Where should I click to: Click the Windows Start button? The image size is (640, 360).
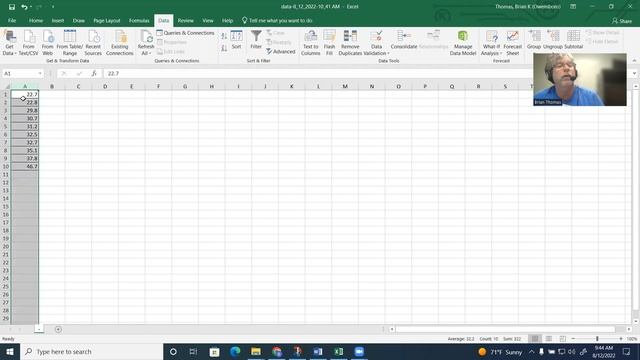10,352
